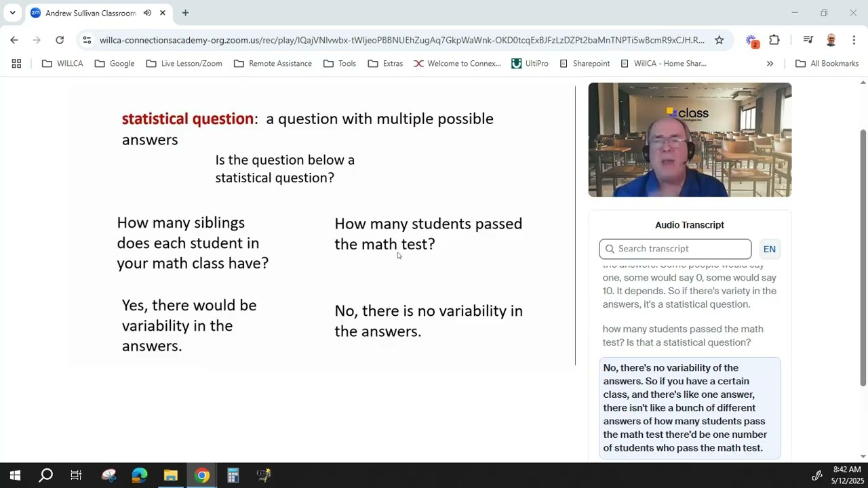The width and height of the screenshot is (868, 488).
Task: Open the Google bookmark folder
Action: 115,63
